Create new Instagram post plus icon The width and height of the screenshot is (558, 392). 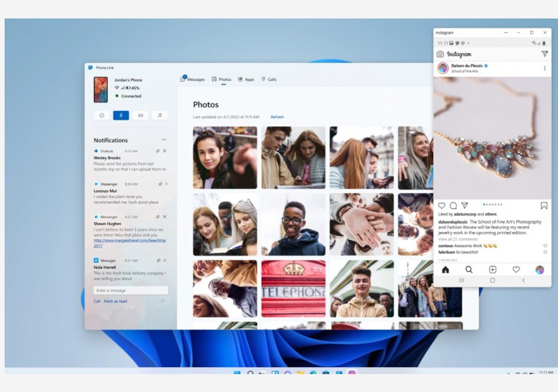pyautogui.click(x=492, y=269)
